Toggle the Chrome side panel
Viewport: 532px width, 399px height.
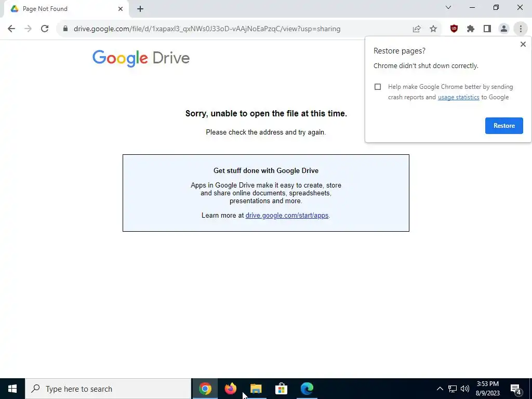pyautogui.click(x=487, y=29)
